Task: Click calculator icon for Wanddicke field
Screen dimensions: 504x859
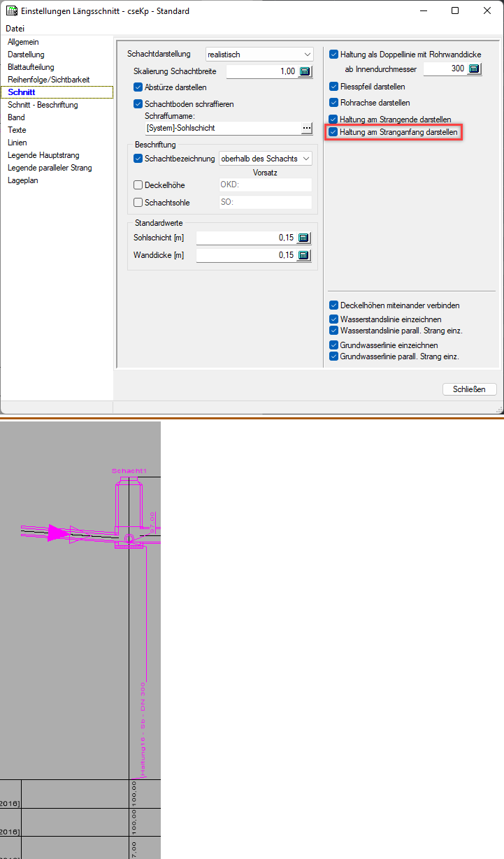Action: coord(303,255)
